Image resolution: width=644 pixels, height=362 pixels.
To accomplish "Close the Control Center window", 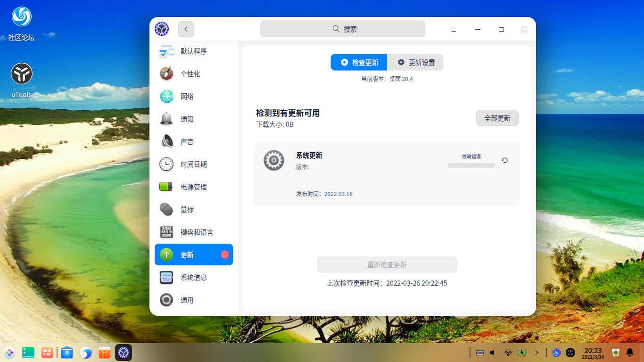I will coord(525,29).
